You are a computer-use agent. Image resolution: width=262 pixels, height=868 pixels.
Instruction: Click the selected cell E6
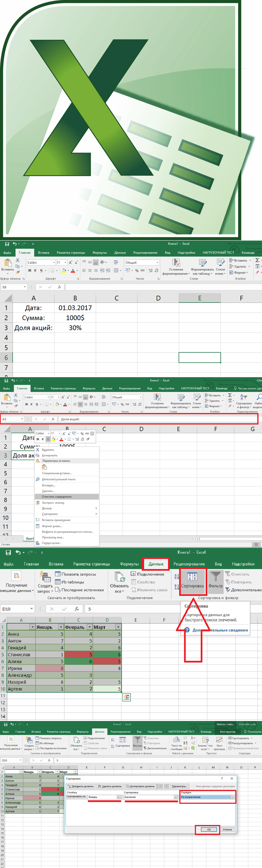pyautogui.click(x=200, y=357)
